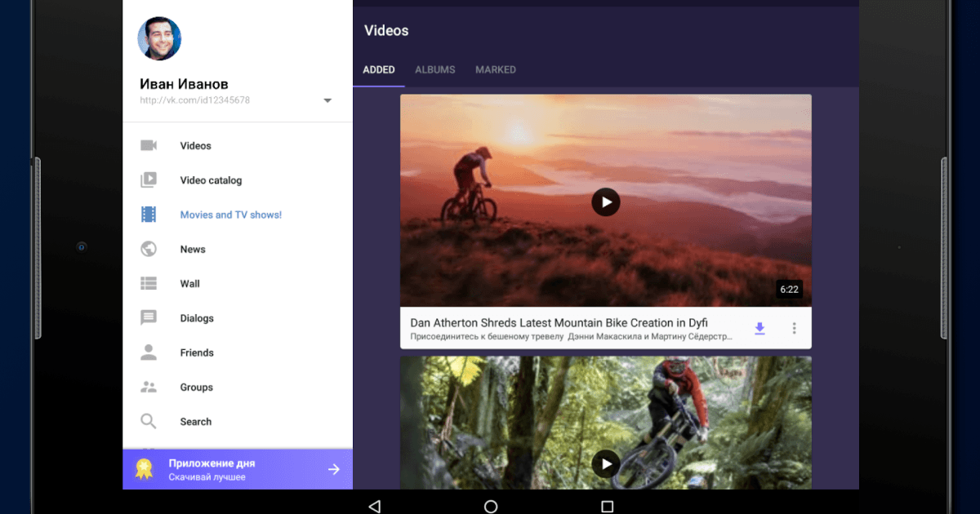The image size is (980, 514).
Task: Click the Groups people icon
Action: point(149,387)
